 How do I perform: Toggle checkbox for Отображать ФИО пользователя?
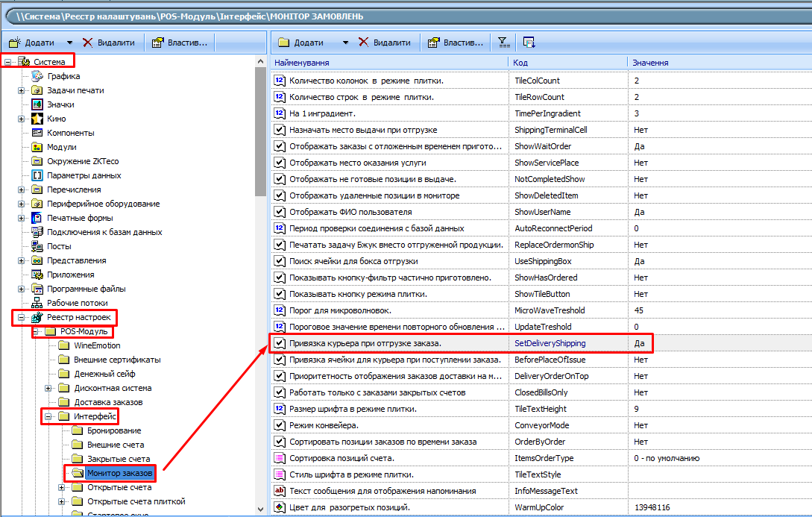point(280,212)
